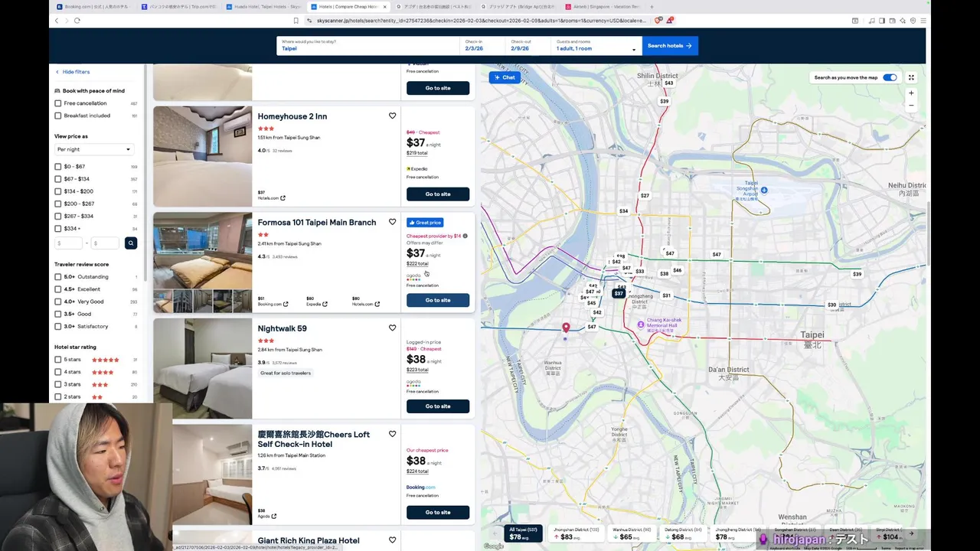Open info icon beside Cheapest provider by $14
This screenshot has width=980, height=551.
(x=465, y=236)
